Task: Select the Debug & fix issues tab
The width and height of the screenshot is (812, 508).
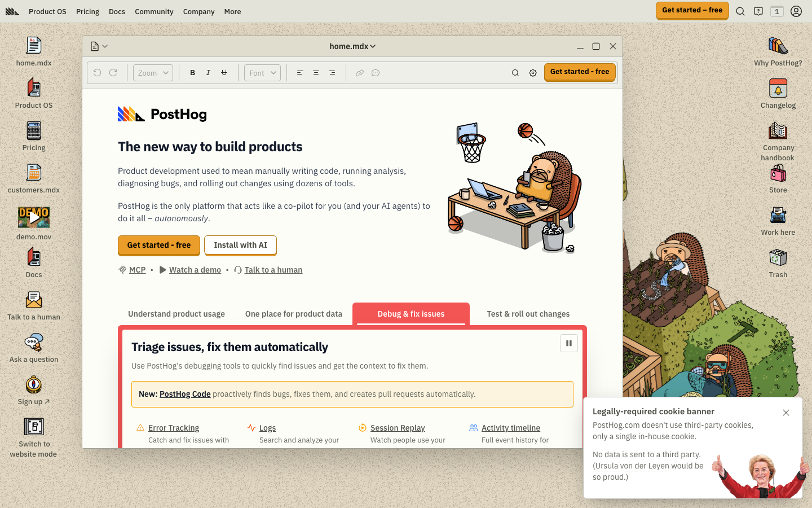Action: tap(411, 314)
